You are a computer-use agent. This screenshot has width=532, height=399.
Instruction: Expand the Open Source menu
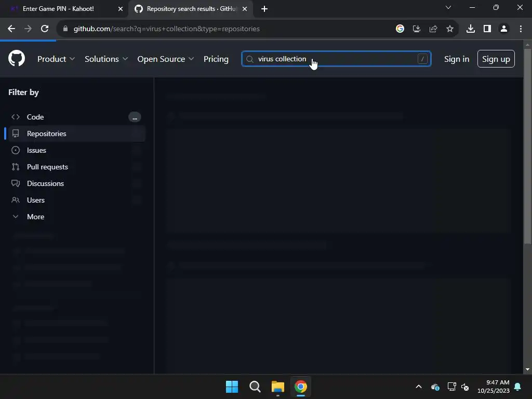(166, 59)
